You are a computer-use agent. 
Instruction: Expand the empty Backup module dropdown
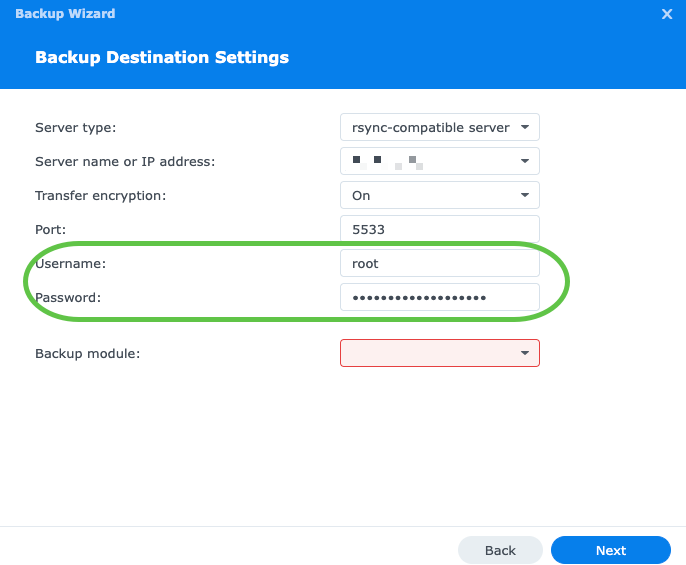(440, 353)
